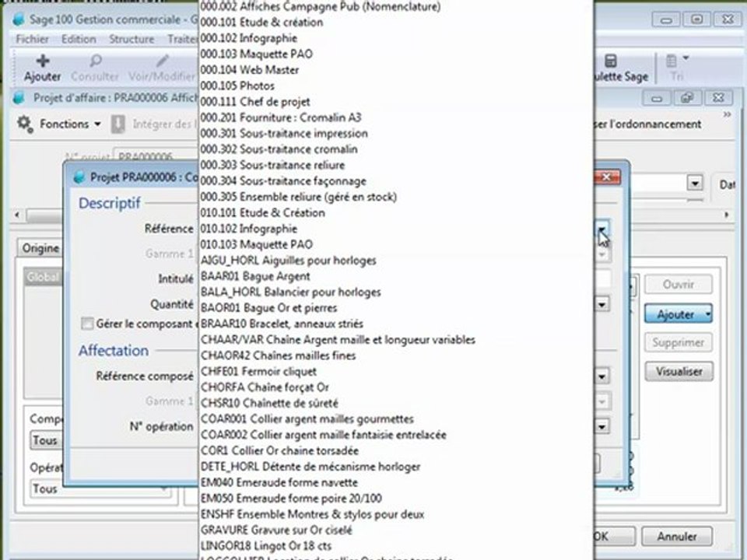Image resolution: width=747 pixels, height=560 pixels.
Task: Select 000.002 Affiches Campagne Pub item
Action: point(320,7)
